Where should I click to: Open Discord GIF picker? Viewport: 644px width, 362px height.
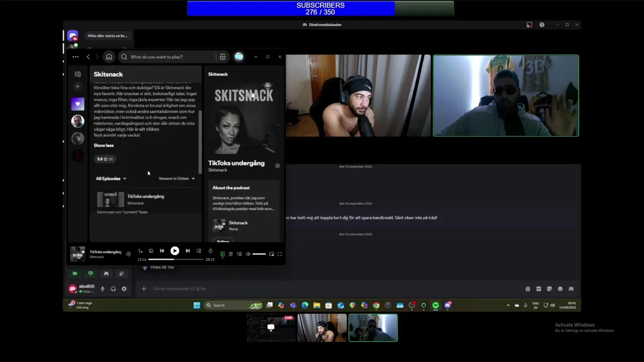(538, 289)
